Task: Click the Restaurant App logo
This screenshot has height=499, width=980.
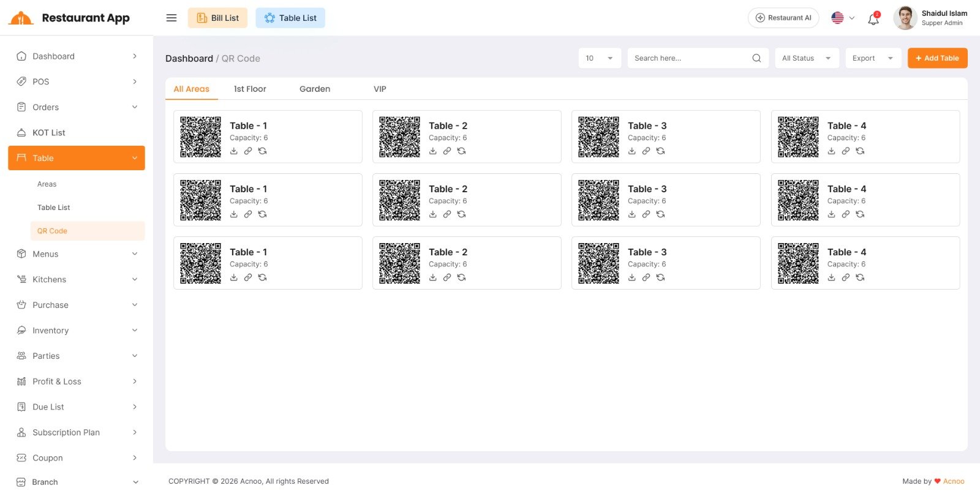Action: pos(69,18)
